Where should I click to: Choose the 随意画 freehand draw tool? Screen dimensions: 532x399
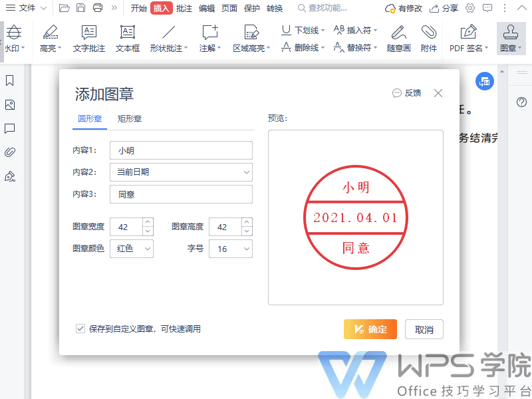pos(398,33)
